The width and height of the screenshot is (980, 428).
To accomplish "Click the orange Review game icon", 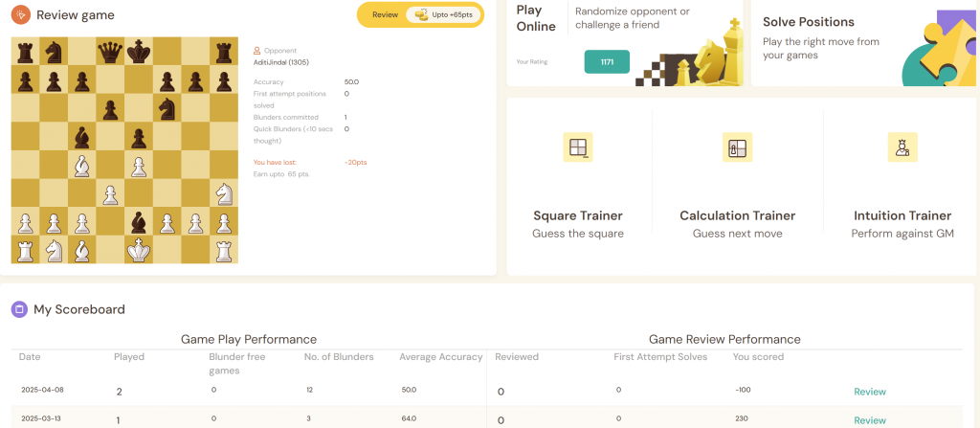I will pos(21,14).
